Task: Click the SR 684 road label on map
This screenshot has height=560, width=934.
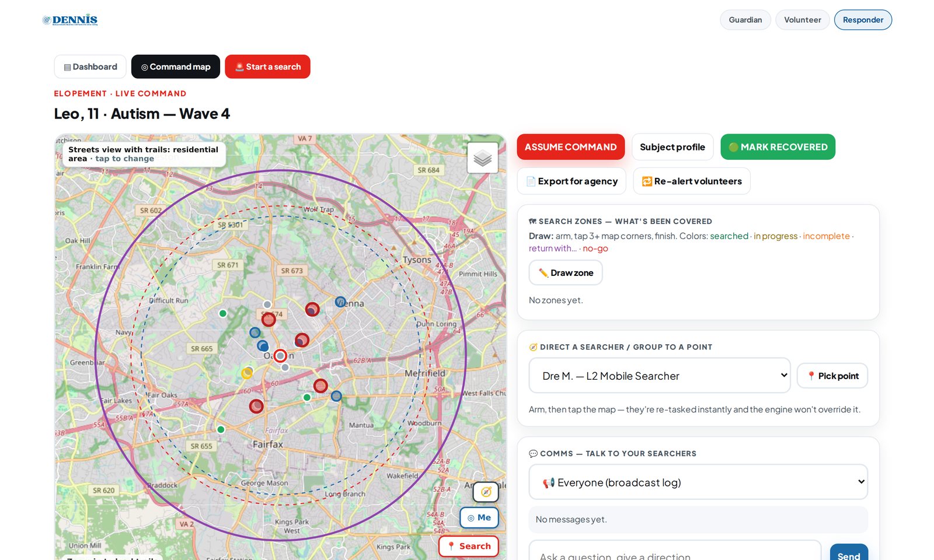Action: coord(428,170)
